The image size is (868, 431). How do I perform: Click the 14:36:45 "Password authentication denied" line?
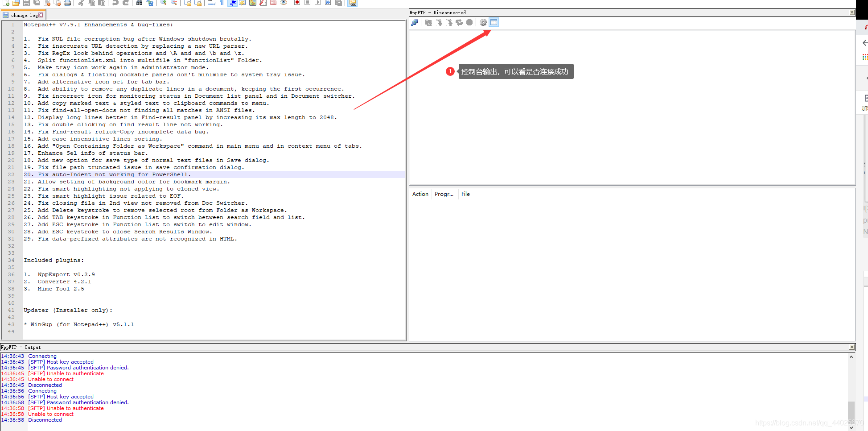(x=65, y=368)
